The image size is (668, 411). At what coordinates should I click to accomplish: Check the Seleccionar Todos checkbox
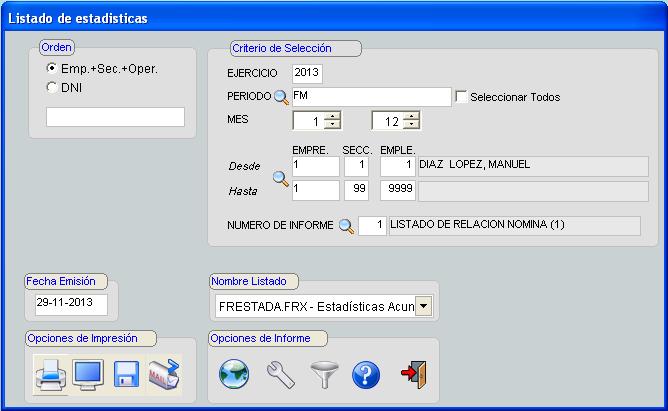coord(461,96)
